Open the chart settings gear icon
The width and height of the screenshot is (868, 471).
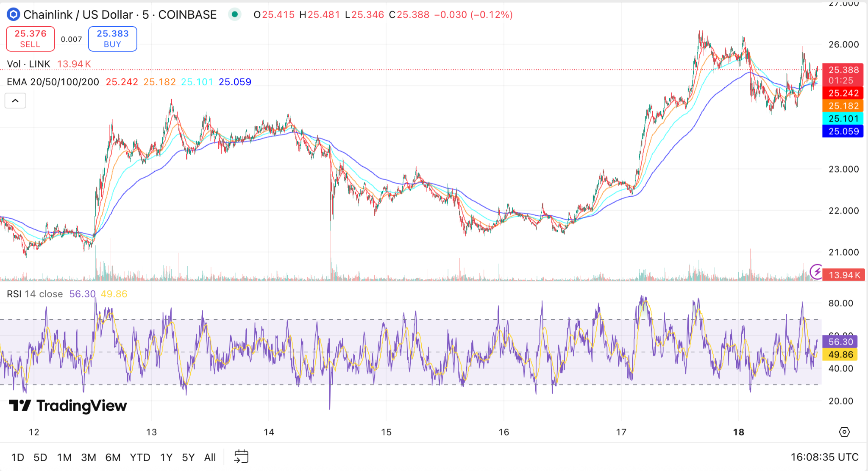844,432
